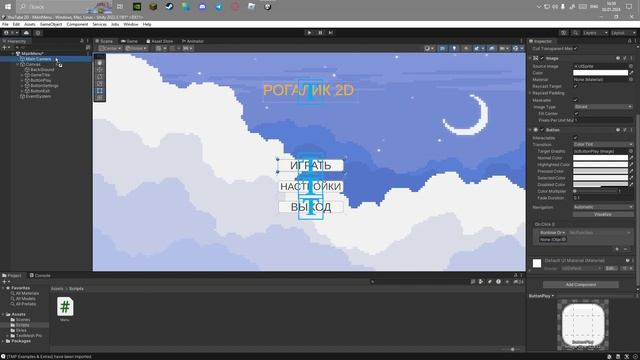This screenshot has width=640, height=360.
Task: Open the Layers dropdown
Action: coord(595,33)
